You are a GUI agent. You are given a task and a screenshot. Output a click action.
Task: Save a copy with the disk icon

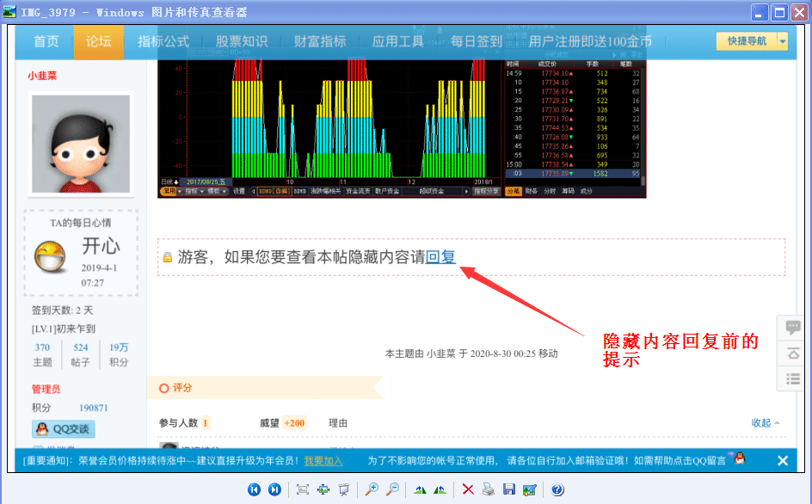[511, 489]
